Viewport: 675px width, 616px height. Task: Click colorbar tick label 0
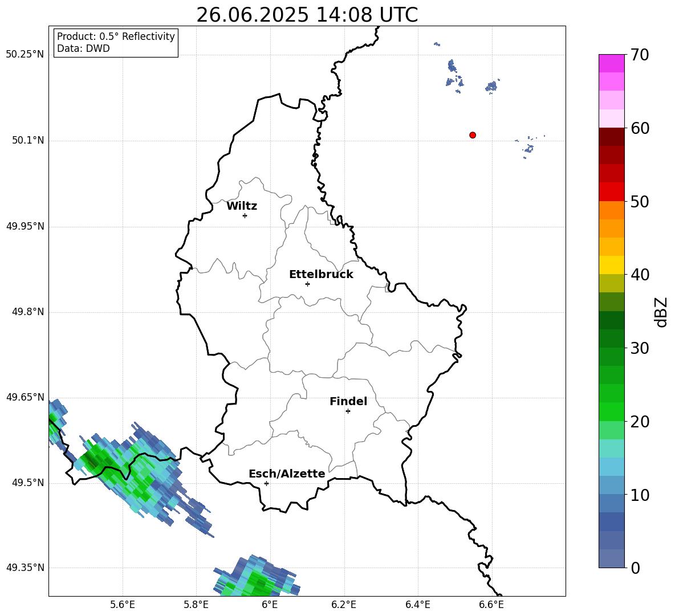[x=635, y=568]
